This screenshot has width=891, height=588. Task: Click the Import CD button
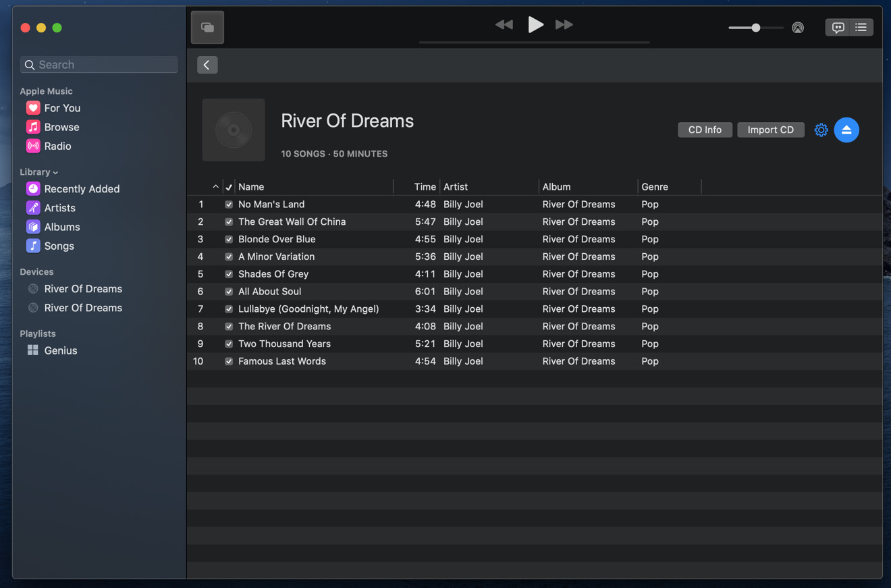coord(770,130)
